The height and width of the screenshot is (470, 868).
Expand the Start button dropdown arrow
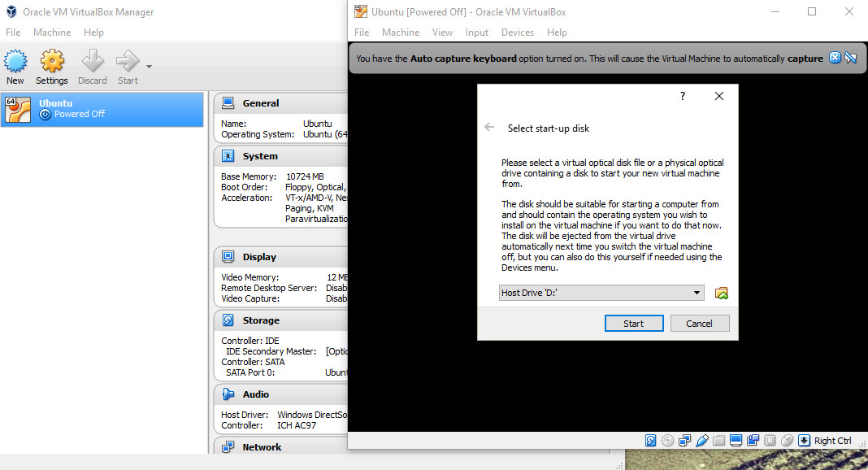click(149, 67)
